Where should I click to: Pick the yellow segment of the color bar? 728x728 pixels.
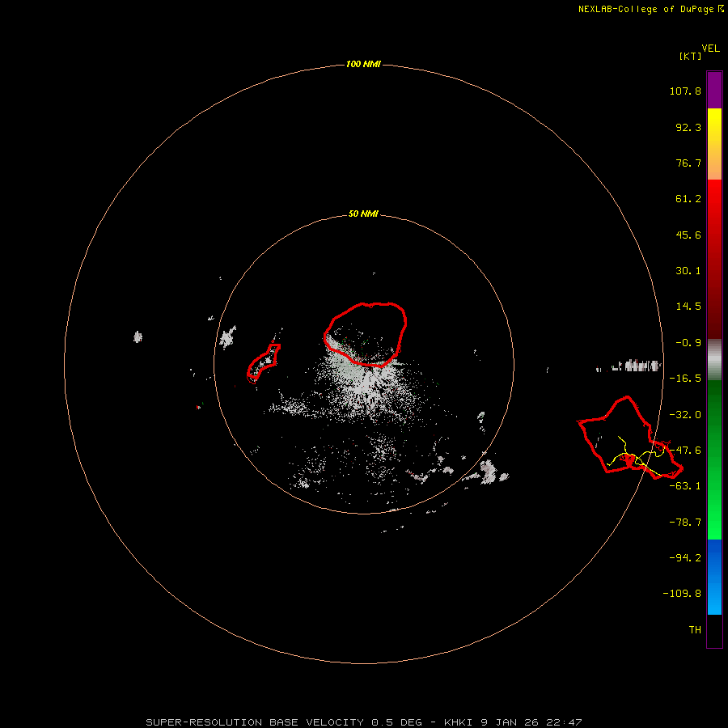(714, 144)
